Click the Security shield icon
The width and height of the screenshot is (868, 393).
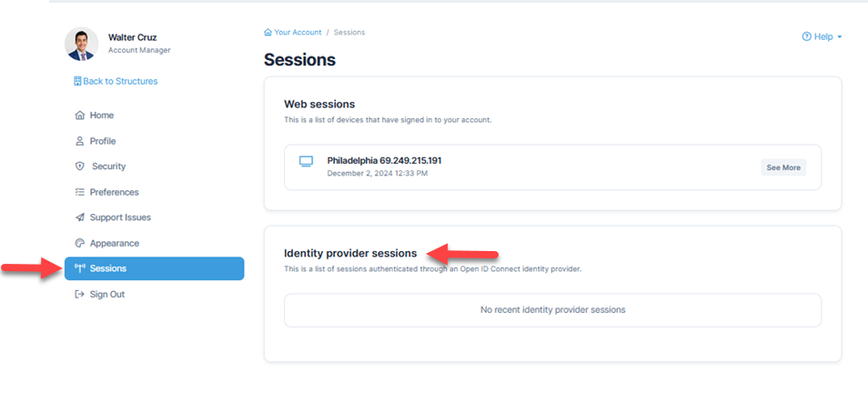point(80,166)
